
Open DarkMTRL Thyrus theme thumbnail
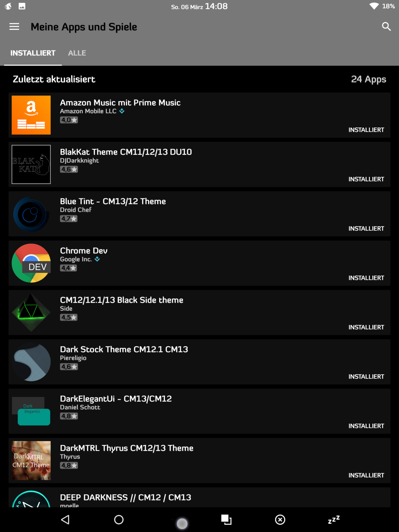pyautogui.click(x=31, y=461)
